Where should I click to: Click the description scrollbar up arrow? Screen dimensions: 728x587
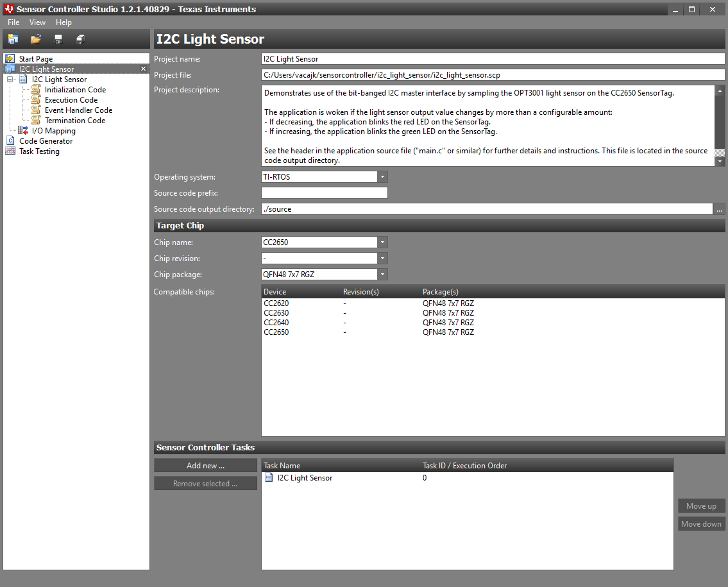(x=720, y=90)
